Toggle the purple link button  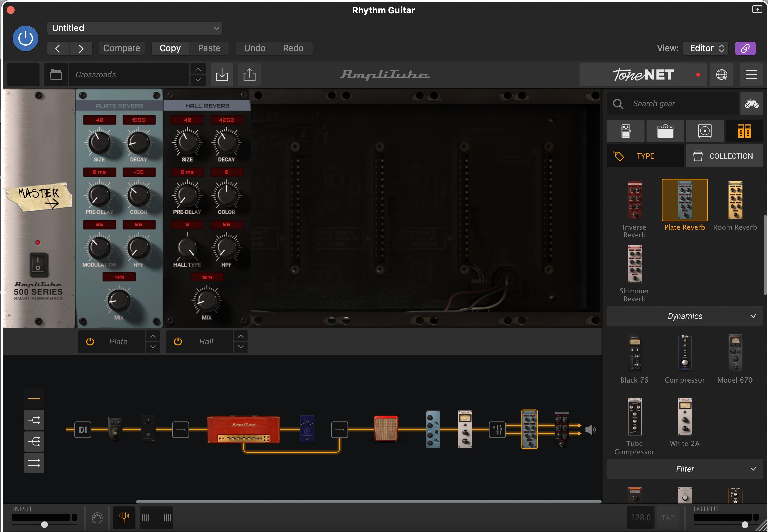[745, 48]
